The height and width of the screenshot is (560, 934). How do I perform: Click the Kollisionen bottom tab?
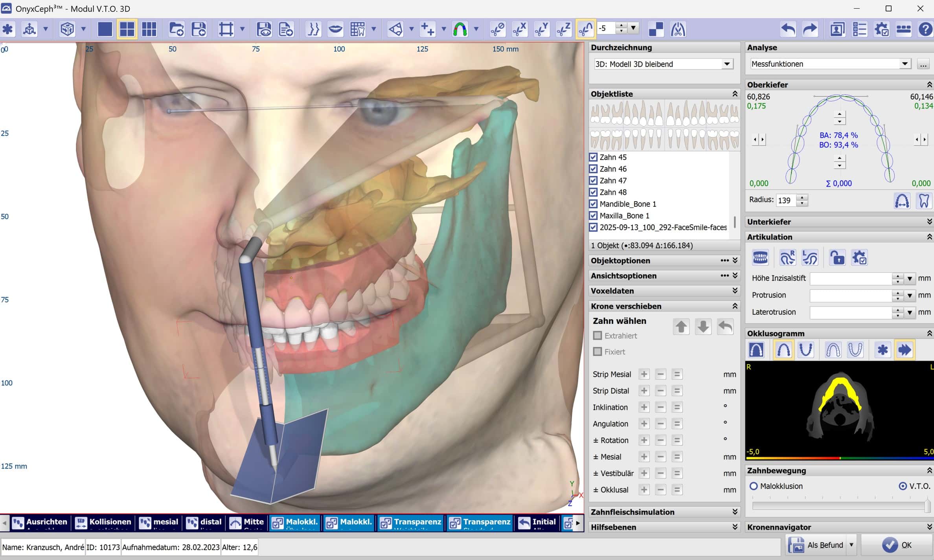[103, 523]
